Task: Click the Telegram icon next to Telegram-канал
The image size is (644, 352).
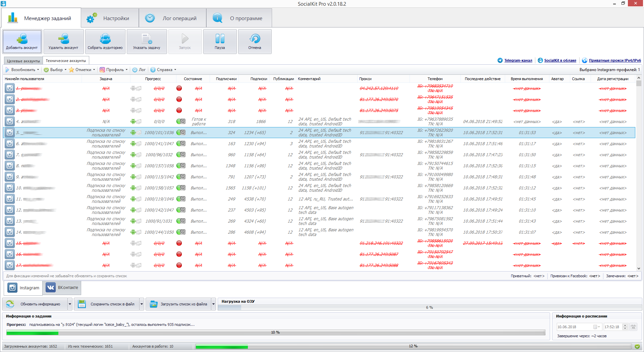Action: click(x=500, y=60)
